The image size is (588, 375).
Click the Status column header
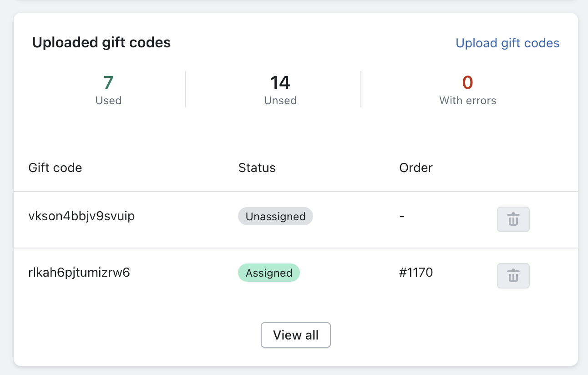pyautogui.click(x=257, y=167)
